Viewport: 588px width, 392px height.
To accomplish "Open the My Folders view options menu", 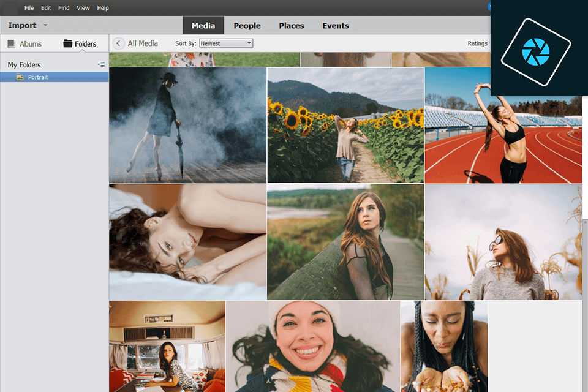I will (101, 64).
